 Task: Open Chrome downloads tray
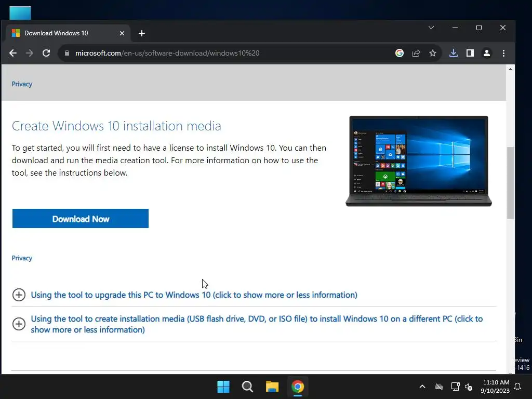pos(453,53)
